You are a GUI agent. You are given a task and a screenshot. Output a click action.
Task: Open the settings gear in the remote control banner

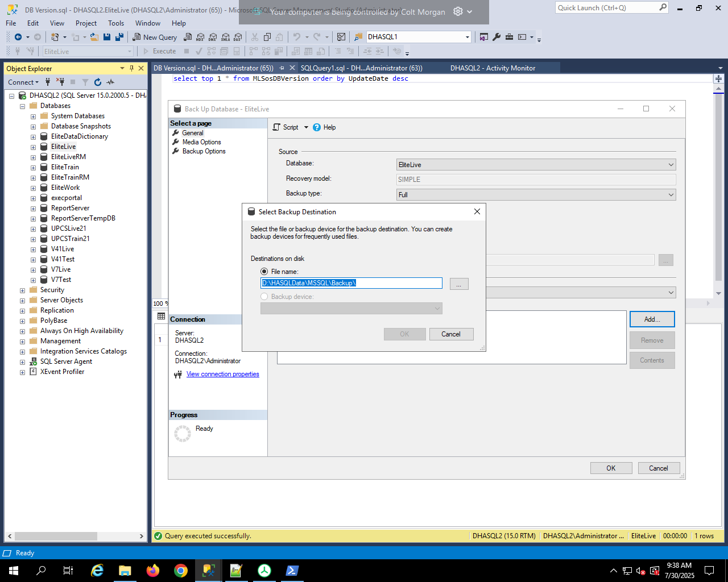click(458, 11)
